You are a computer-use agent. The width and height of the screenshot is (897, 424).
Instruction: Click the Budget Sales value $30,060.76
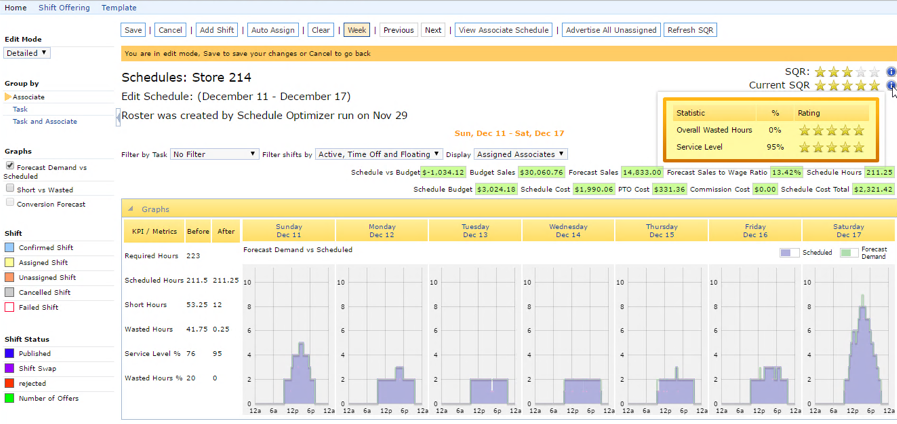[x=542, y=172]
